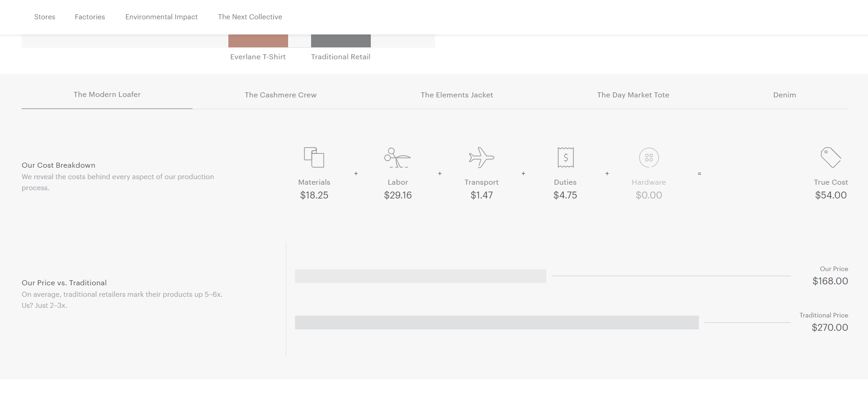Select the grayed-out Hardware button icon
This screenshot has height=419, width=868.
[649, 157]
